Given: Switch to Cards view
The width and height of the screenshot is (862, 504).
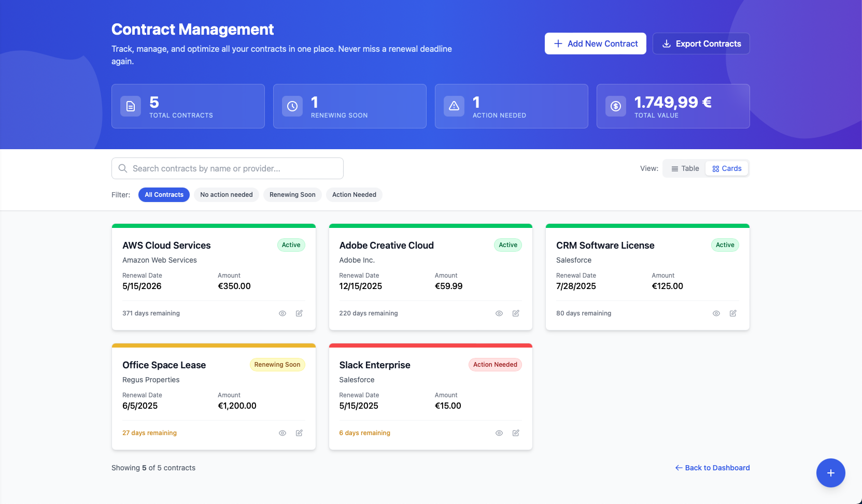Looking at the screenshot, I should coord(727,168).
